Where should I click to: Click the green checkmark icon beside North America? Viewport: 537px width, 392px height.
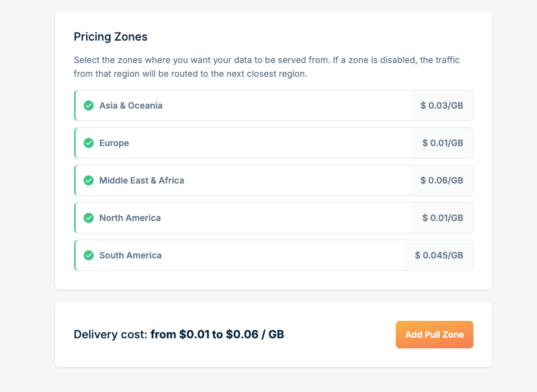tap(89, 218)
